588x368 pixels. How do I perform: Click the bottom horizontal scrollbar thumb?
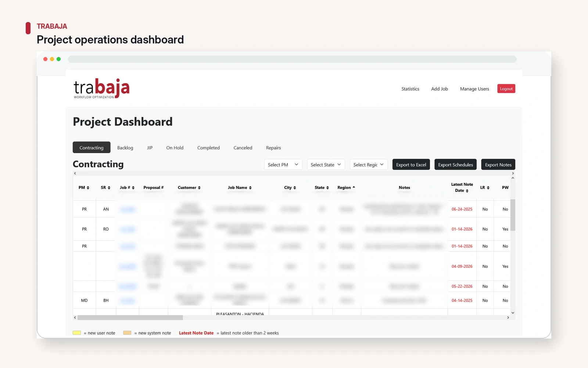[x=130, y=318]
